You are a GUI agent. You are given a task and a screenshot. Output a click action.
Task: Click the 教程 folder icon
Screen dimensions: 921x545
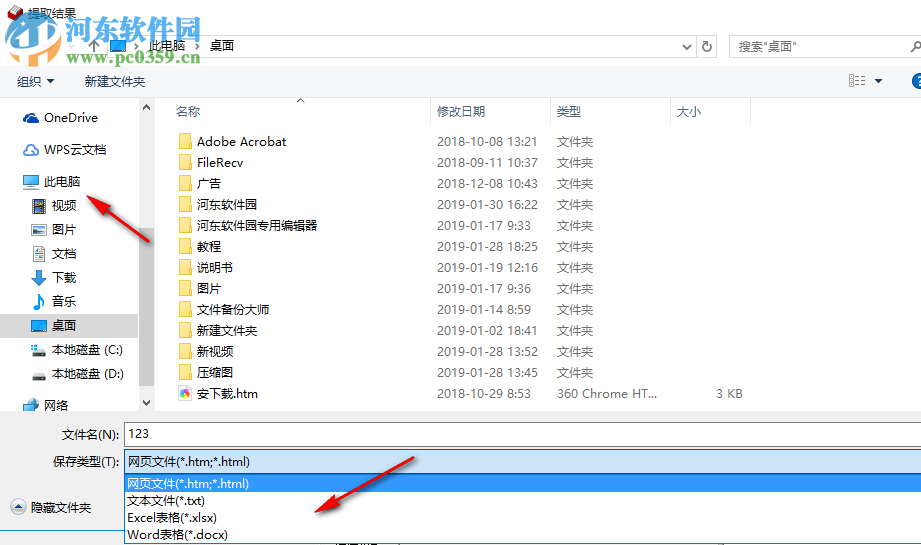pyautogui.click(x=185, y=247)
